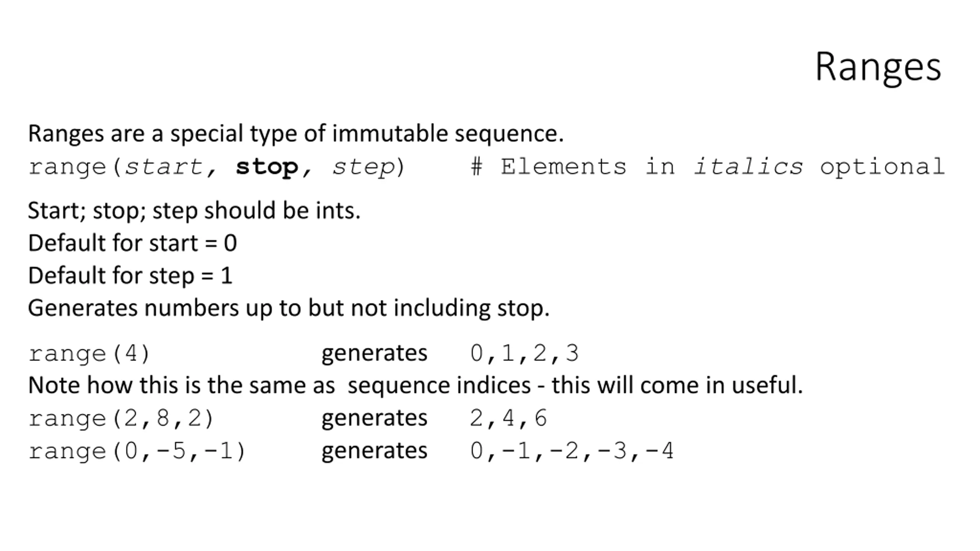
Task: Click the output 2,4,6
Action: coord(508,419)
